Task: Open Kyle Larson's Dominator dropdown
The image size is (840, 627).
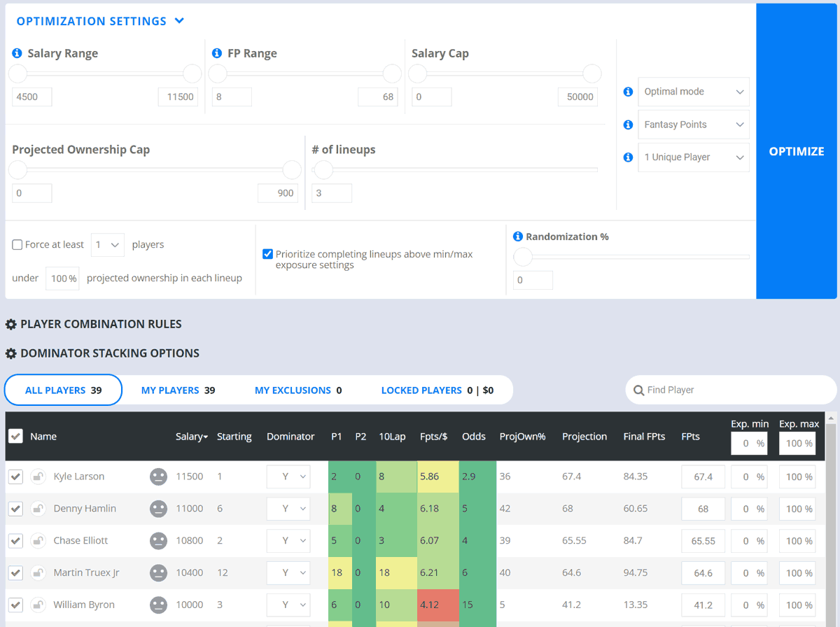Action: tap(288, 477)
